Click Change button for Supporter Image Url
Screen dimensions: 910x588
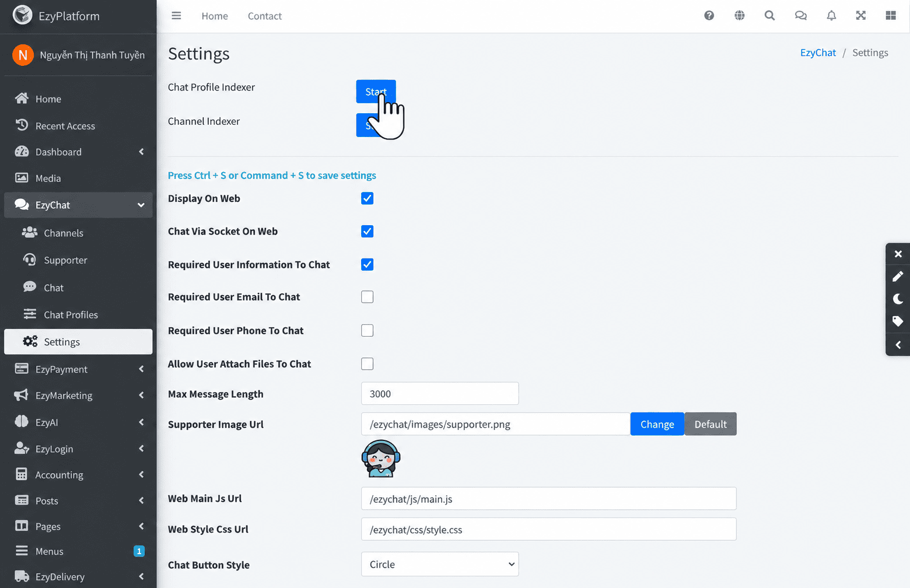click(657, 424)
